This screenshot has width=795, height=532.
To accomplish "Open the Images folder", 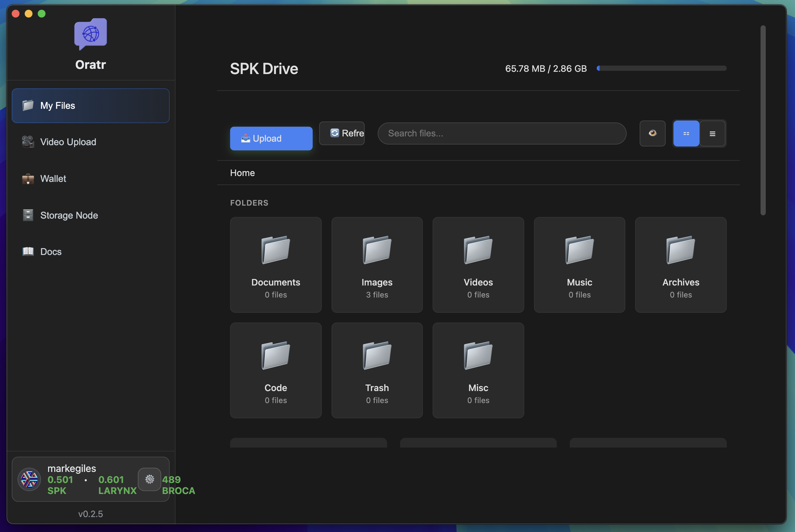I will (377, 265).
